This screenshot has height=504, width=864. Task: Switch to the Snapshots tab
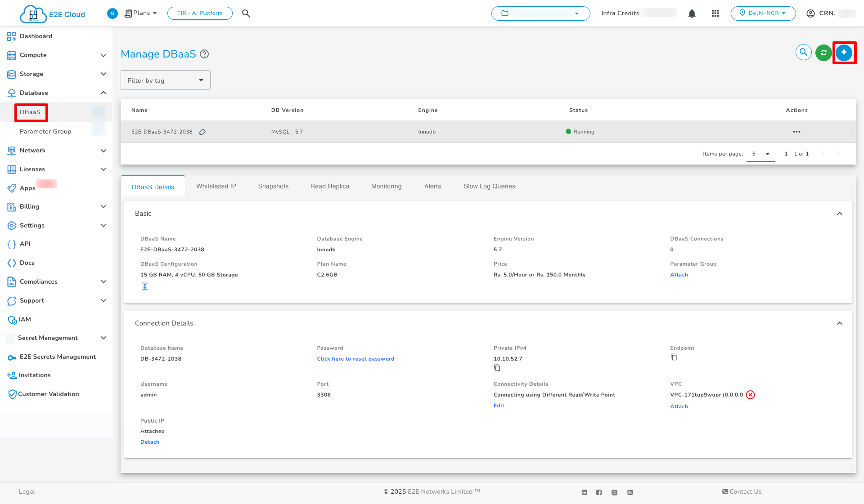[273, 186]
